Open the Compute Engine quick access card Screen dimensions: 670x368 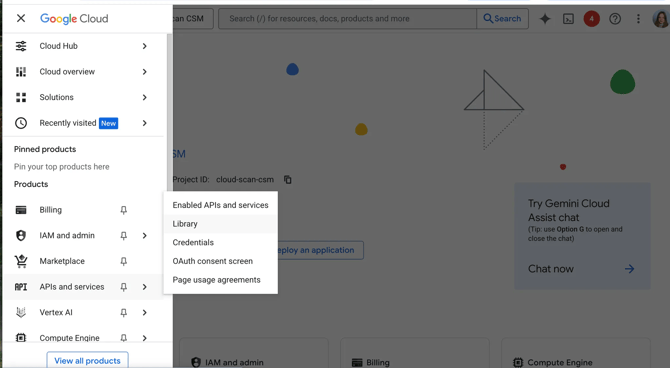[x=576, y=353]
